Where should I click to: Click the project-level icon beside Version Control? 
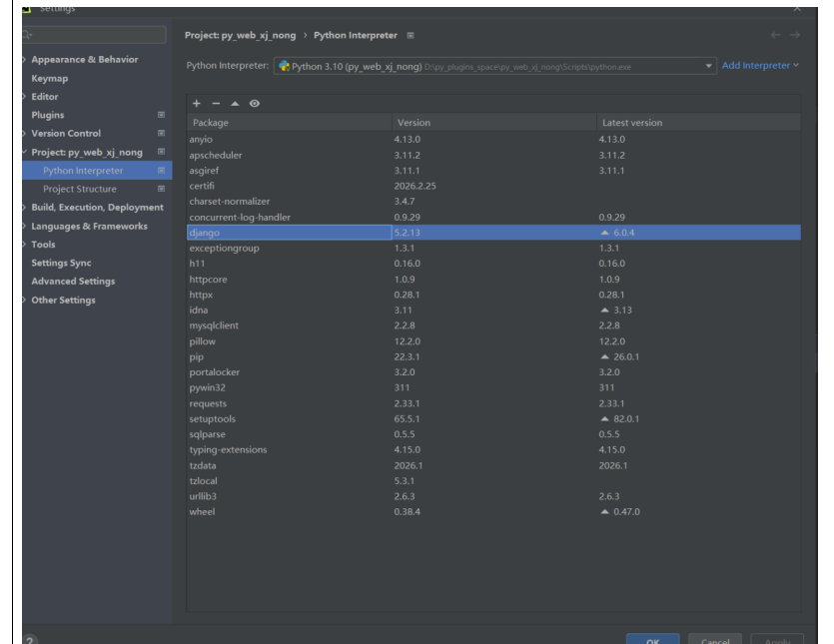161,134
